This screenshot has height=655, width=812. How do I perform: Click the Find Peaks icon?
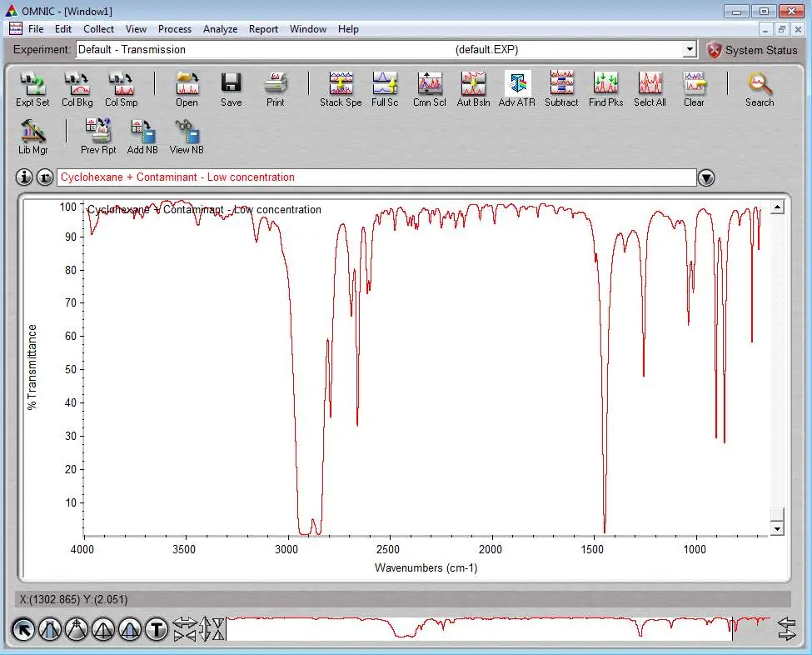[606, 88]
